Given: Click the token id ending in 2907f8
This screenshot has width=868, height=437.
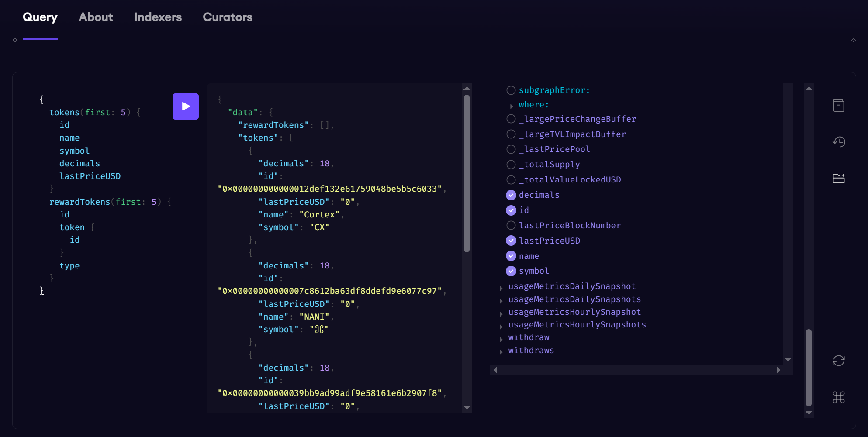Looking at the screenshot, I should pos(330,393).
